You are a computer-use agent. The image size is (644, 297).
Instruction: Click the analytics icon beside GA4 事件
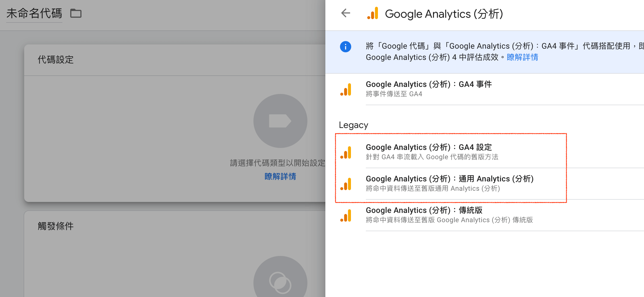346,89
